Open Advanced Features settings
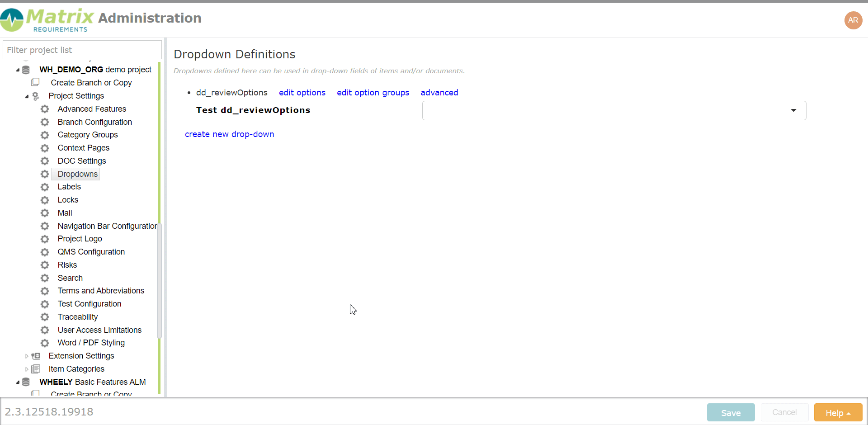Viewport: 868px width, 425px height. click(x=92, y=109)
